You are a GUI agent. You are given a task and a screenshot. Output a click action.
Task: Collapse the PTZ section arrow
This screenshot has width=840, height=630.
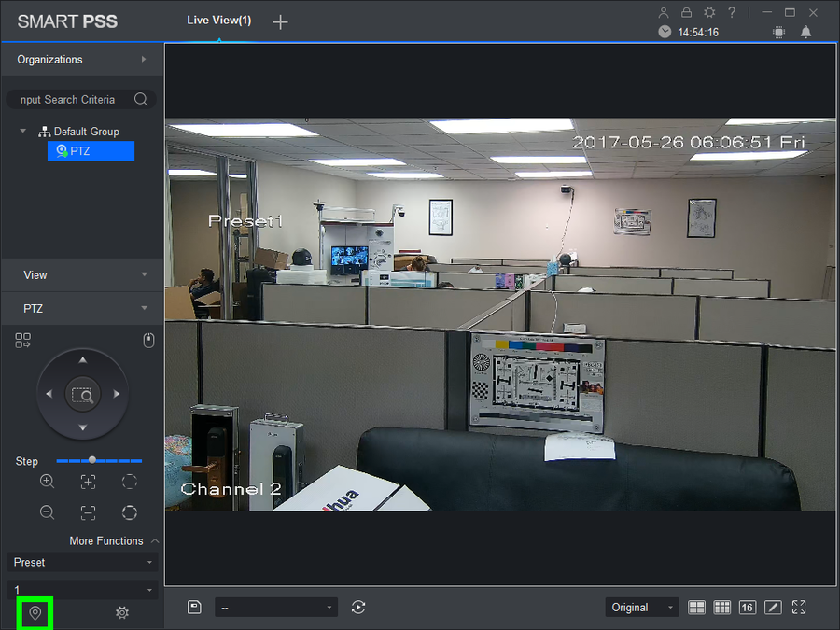144,308
